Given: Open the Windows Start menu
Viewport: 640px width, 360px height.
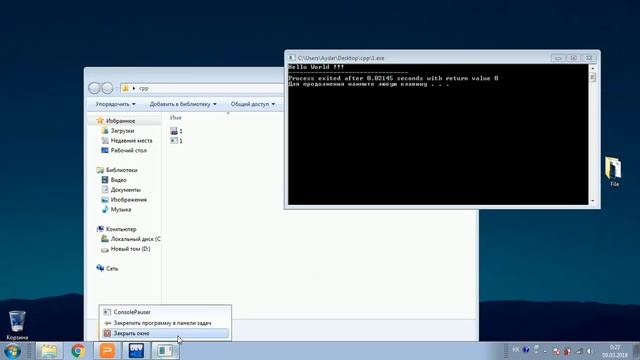Looking at the screenshot, I should [12, 351].
